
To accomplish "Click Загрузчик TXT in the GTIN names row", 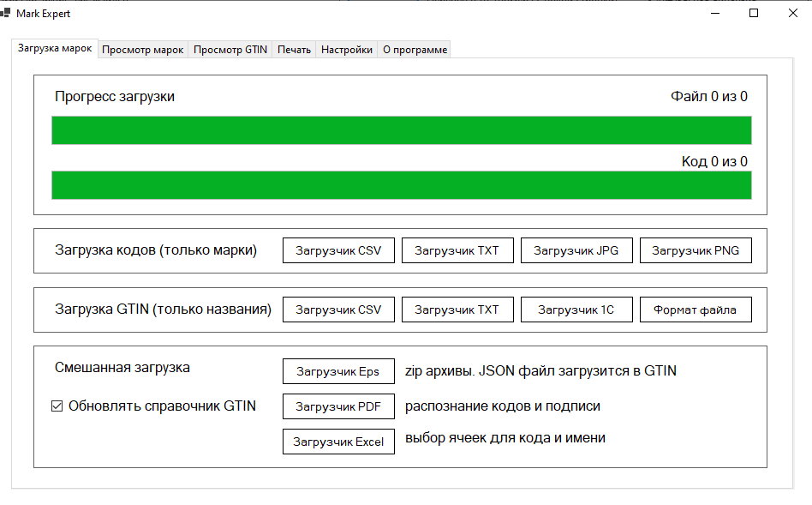I will [457, 310].
